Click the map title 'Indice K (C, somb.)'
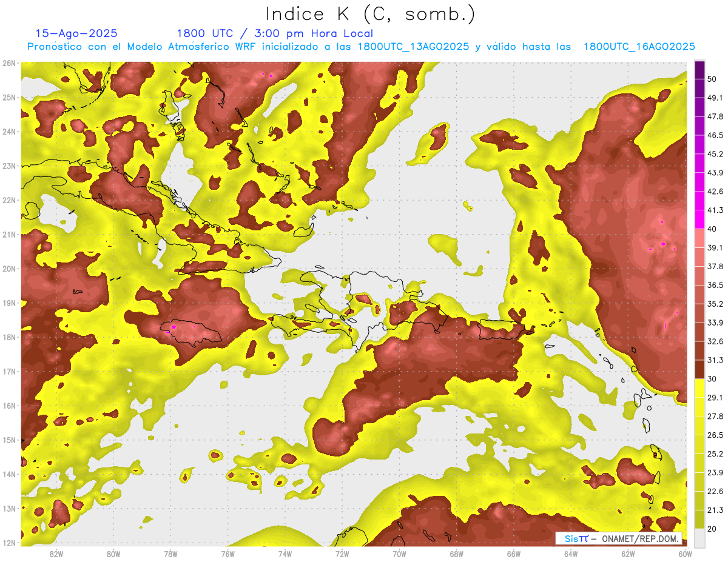This screenshot has height=562, width=728. pos(370,15)
